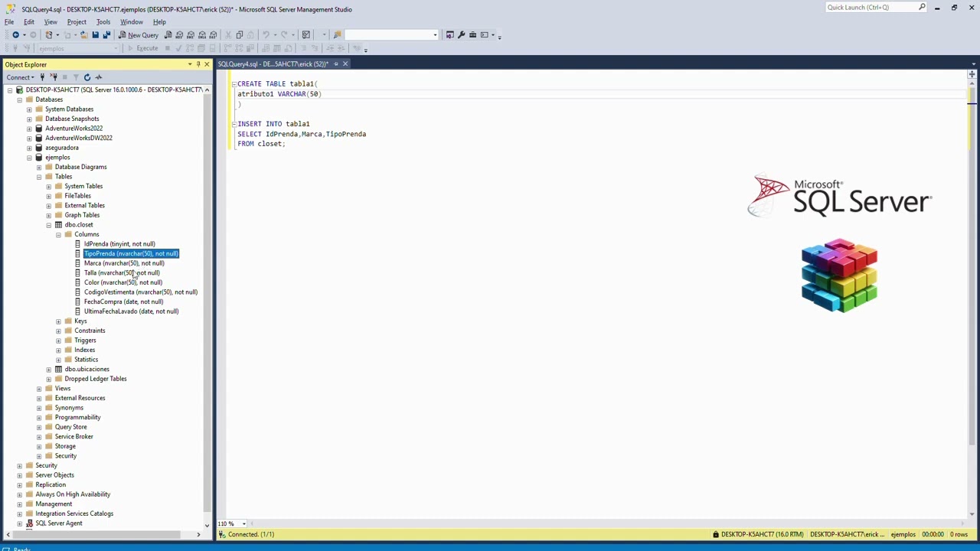Viewport: 980px width, 551px height.
Task: Close the SQLQuery4.sql tab
Action: pyautogui.click(x=345, y=64)
